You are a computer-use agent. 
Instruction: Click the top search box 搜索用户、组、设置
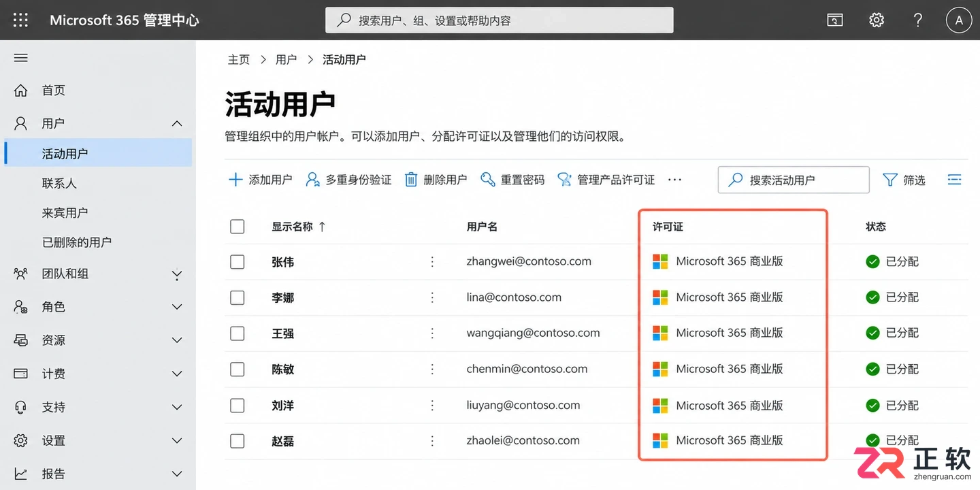point(500,20)
